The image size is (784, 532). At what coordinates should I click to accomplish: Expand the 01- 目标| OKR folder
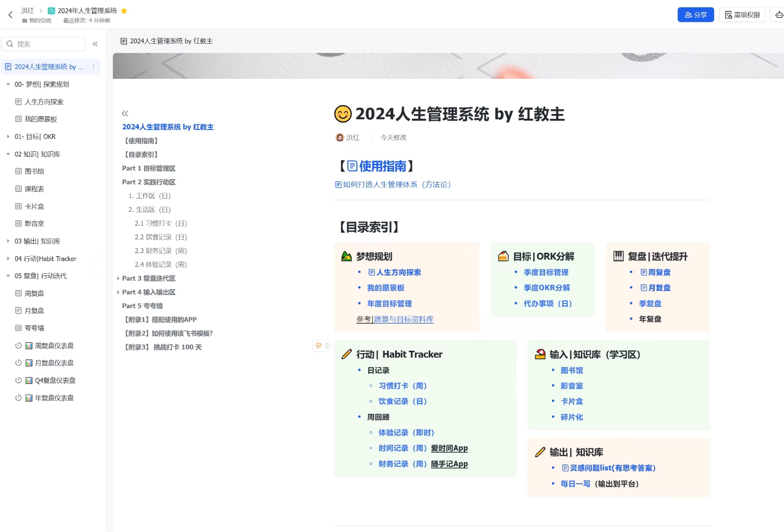(8, 136)
